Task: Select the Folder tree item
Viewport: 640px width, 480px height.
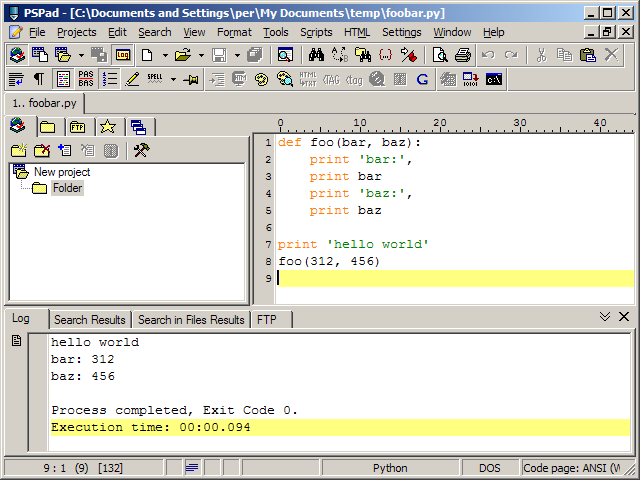Action: tap(67, 188)
